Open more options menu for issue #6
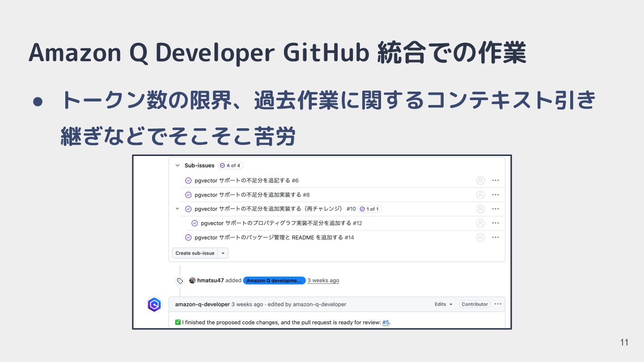The height and width of the screenshot is (362, 644). [x=496, y=181]
